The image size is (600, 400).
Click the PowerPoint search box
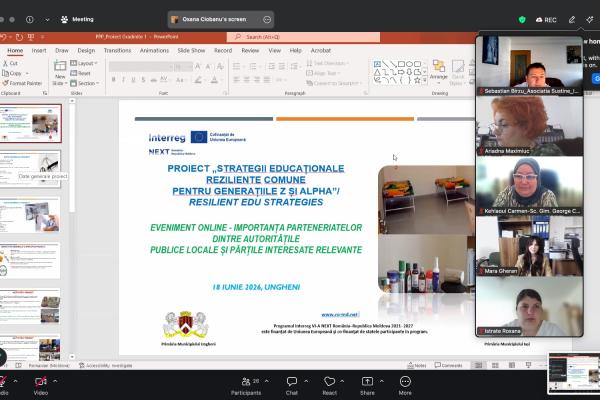click(303, 37)
